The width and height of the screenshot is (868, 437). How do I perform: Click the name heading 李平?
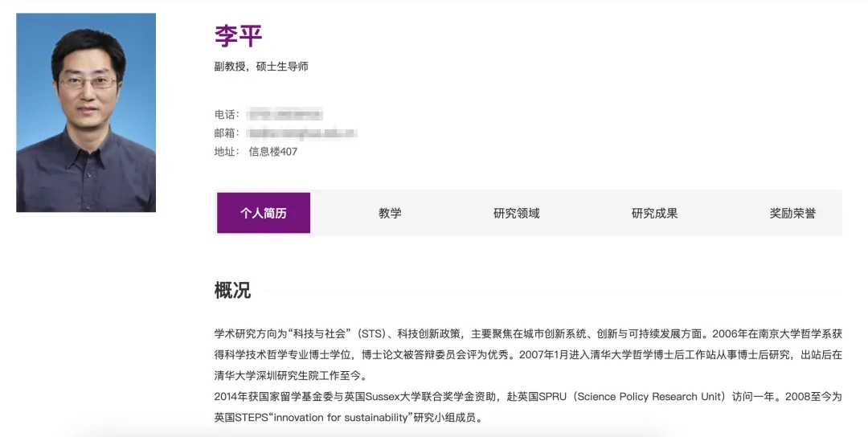pos(238,36)
